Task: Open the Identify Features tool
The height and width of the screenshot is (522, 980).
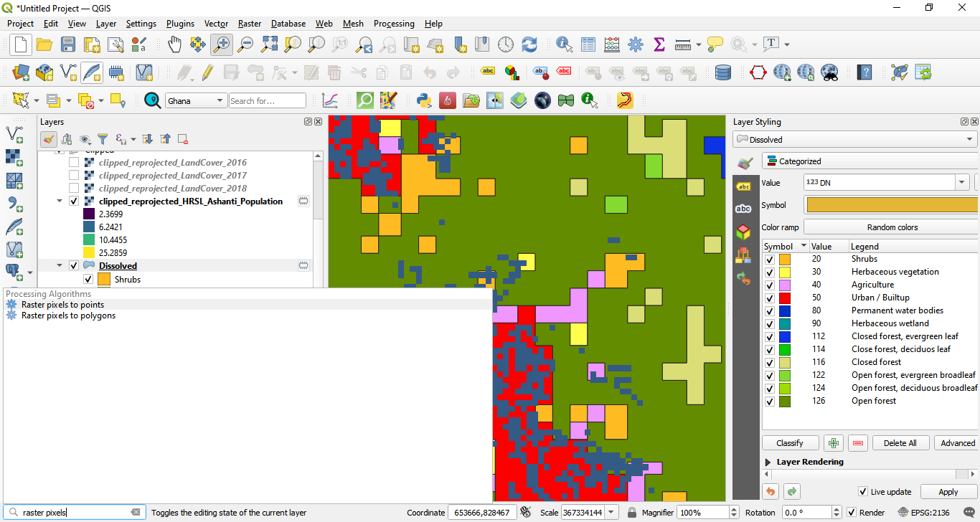Action: click(x=565, y=44)
